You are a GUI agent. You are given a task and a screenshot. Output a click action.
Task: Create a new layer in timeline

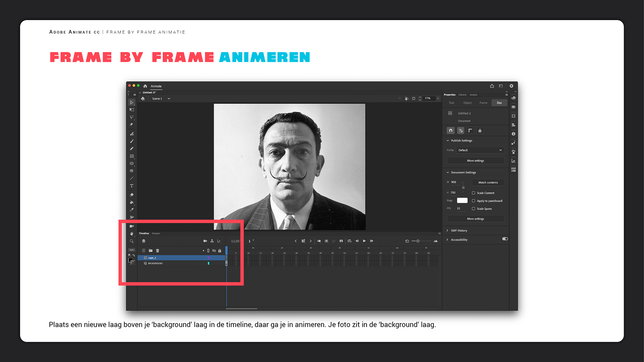click(144, 251)
